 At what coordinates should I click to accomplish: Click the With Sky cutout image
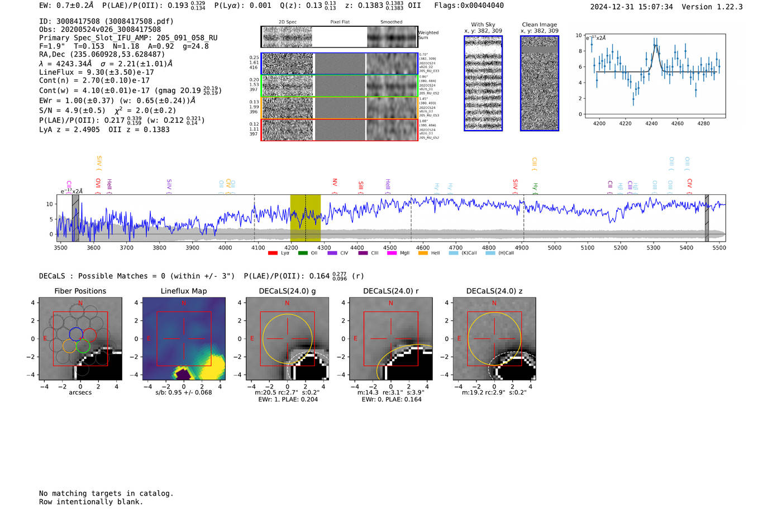tap(483, 83)
